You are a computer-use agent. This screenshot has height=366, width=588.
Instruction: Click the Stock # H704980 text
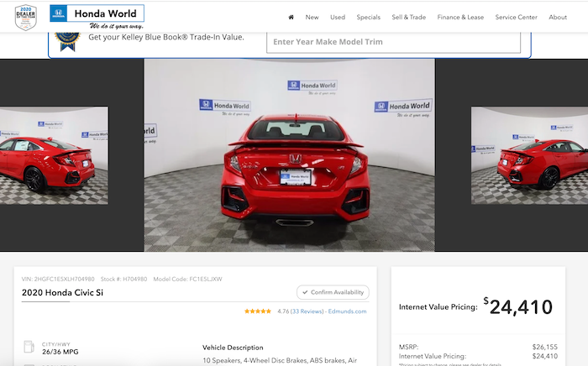[123, 279]
